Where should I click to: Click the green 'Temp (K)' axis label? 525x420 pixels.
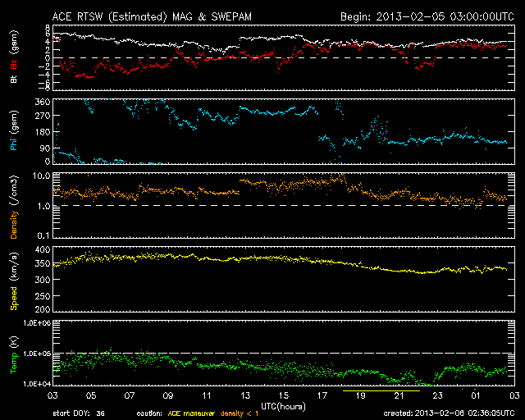(14, 354)
